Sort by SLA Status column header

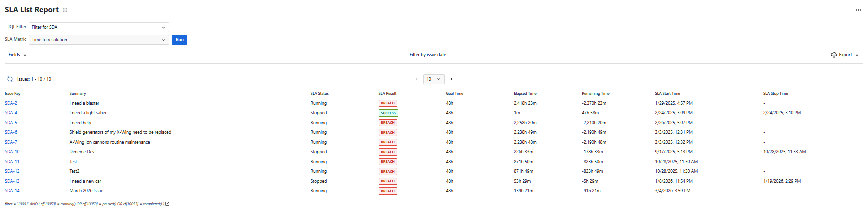(319, 94)
